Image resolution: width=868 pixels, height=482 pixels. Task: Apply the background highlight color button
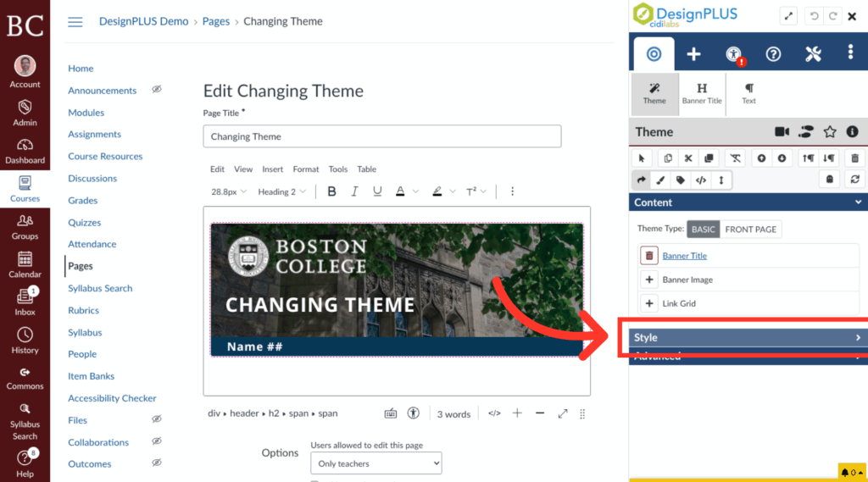pyautogui.click(x=437, y=191)
